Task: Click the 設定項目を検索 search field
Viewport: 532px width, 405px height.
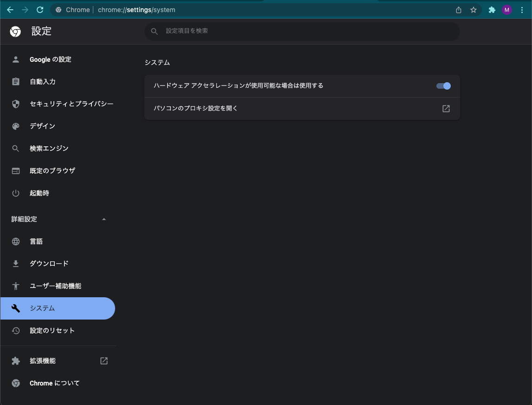Action: 302,31
